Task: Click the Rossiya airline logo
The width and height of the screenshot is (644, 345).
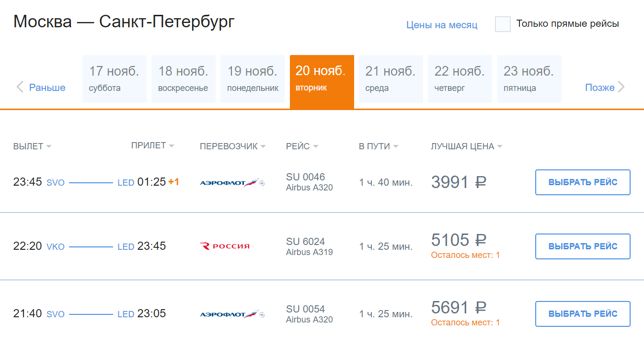Action: pos(225,246)
